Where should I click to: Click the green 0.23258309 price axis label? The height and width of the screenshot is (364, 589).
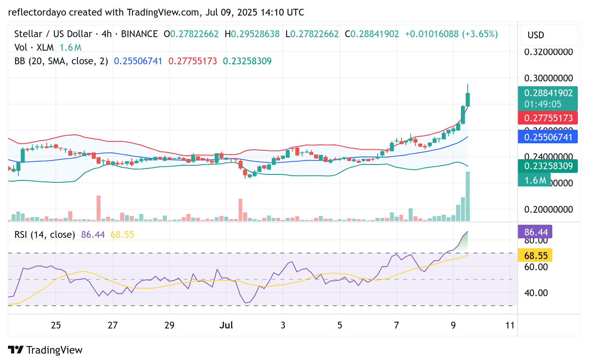coord(547,166)
